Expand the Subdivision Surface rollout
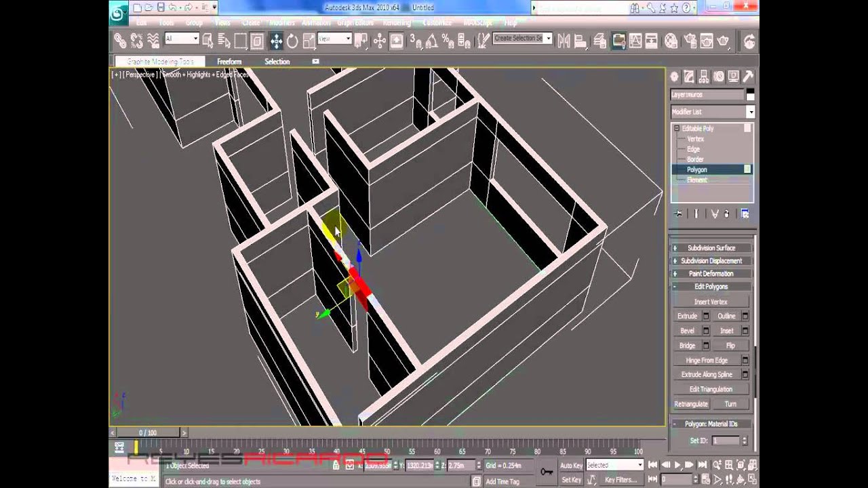This screenshot has width=868, height=488. (x=711, y=248)
